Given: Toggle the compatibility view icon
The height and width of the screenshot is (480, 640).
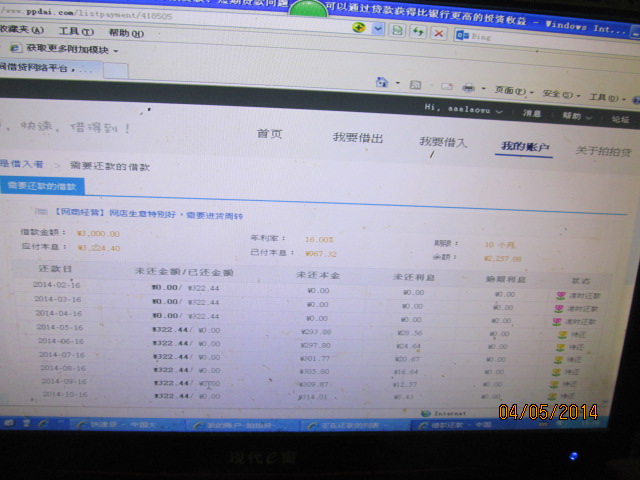Looking at the screenshot, I should (397, 31).
